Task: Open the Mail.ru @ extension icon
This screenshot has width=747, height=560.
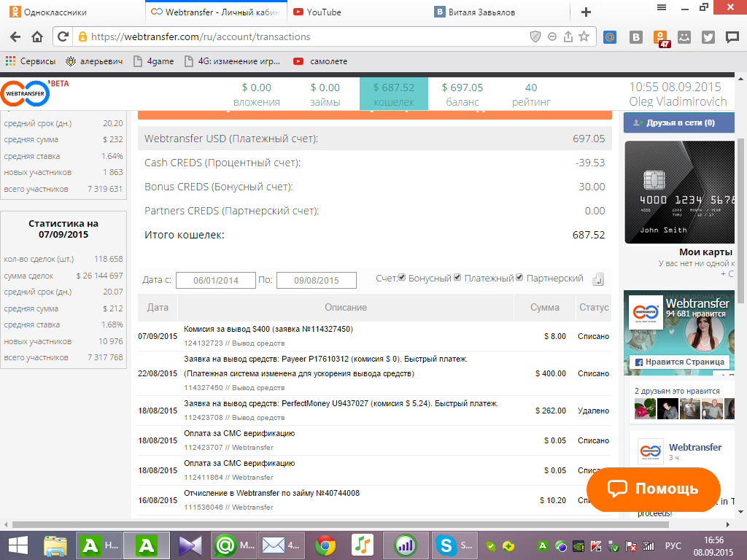Action: click(610, 37)
